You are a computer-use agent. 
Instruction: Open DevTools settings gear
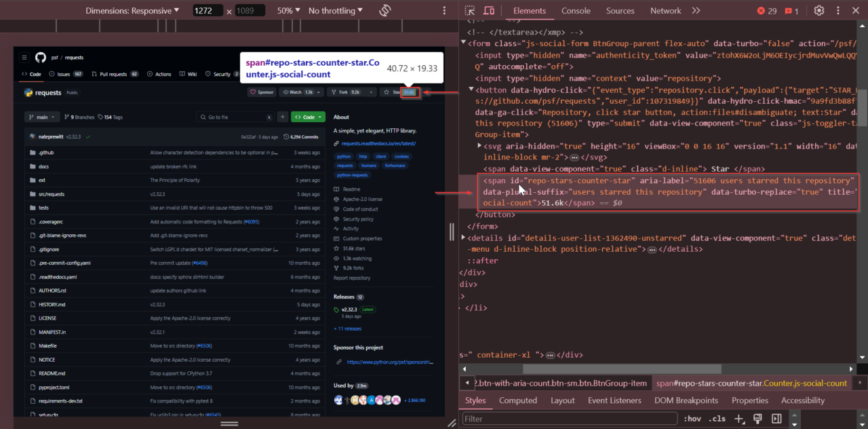(x=819, y=11)
